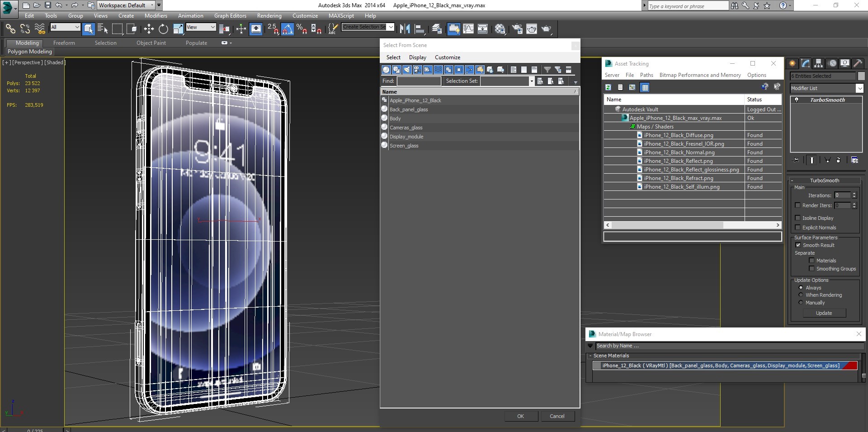Toggle Display Geometry filter in Select From Scene
This screenshot has width=868, height=432.
(x=386, y=70)
